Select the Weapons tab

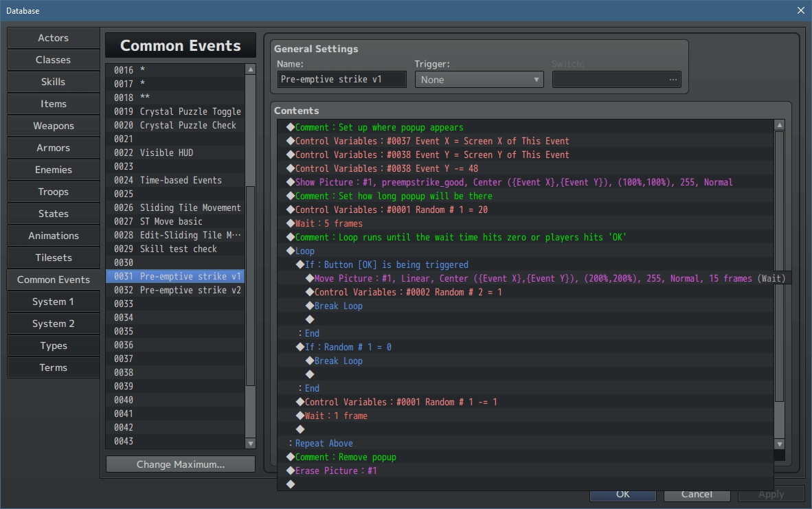[54, 126]
